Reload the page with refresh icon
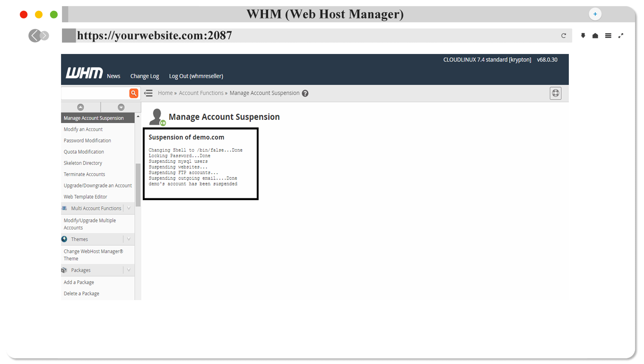Image resolution: width=644 pixels, height=364 pixels. point(564,36)
